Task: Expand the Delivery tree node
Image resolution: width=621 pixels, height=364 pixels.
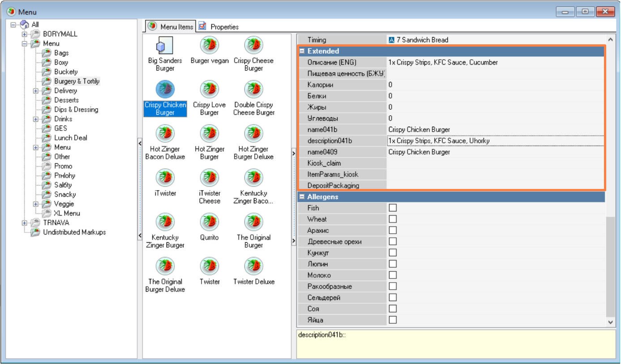Action: click(x=36, y=90)
